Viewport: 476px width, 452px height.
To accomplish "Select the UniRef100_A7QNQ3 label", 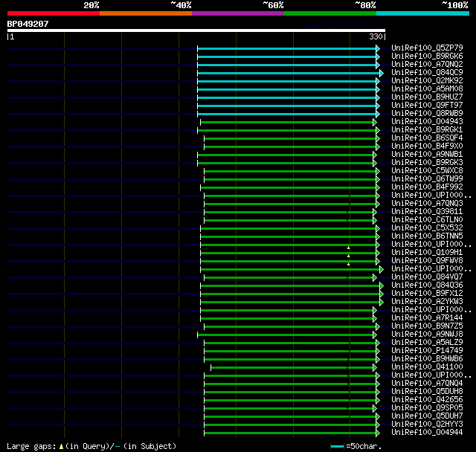I will click(427, 204).
